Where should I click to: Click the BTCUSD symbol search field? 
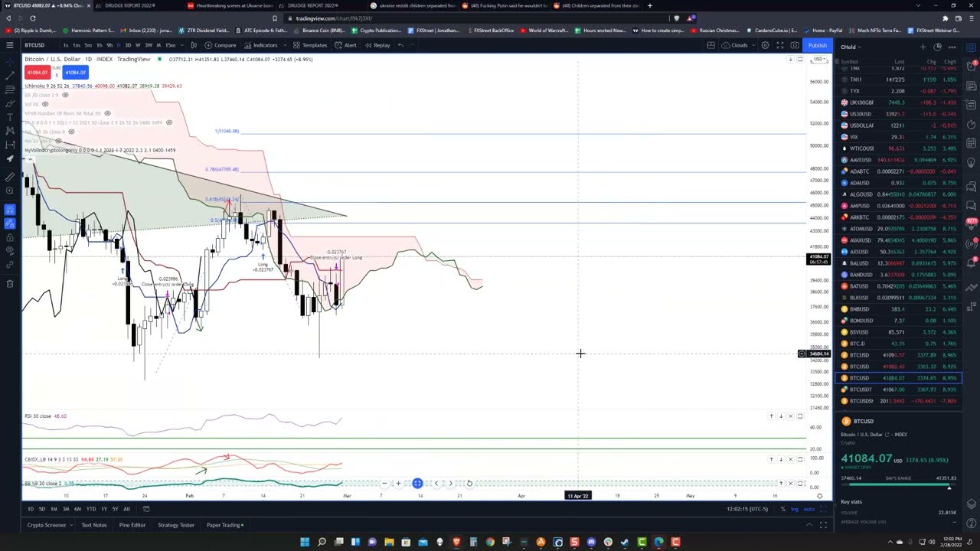tap(37, 45)
